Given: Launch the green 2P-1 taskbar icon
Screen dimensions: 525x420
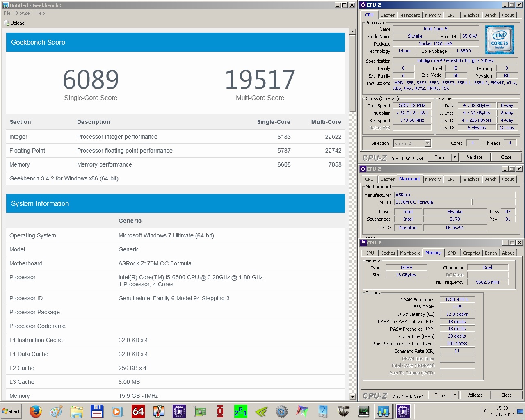Looking at the screenshot, I should tap(241, 411).
